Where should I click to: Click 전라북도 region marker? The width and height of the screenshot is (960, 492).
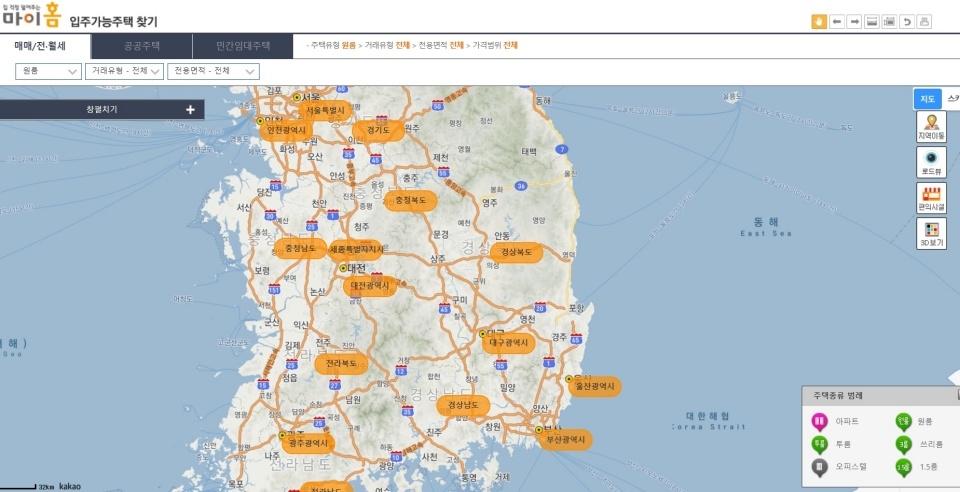point(341,363)
